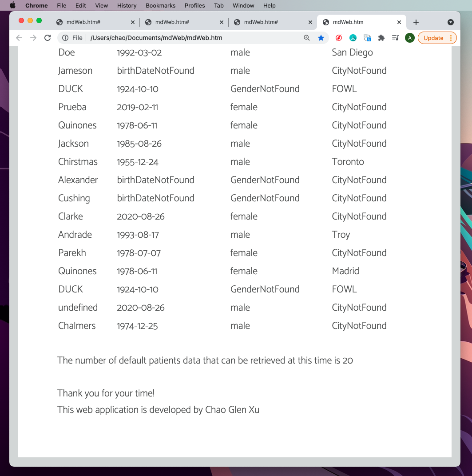Click the red ad-blocker extension icon
The height and width of the screenshot is (476, 472).
[339, 38]
